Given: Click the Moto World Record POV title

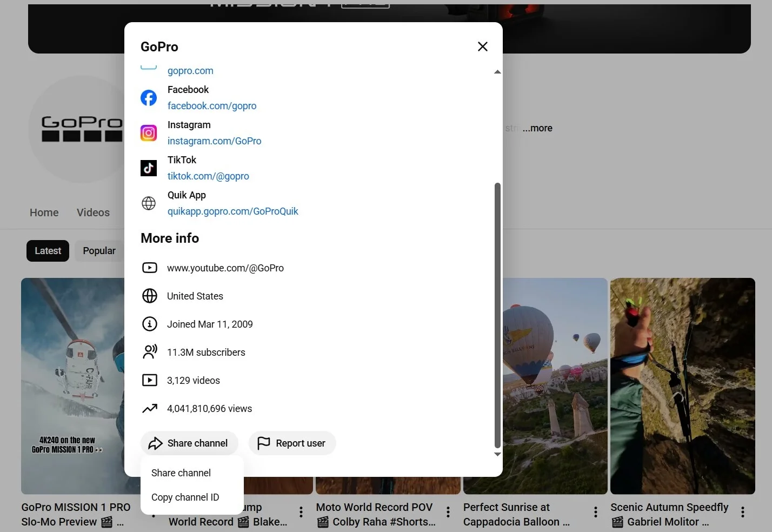Looking at the screenshot, I should point(376,515).
